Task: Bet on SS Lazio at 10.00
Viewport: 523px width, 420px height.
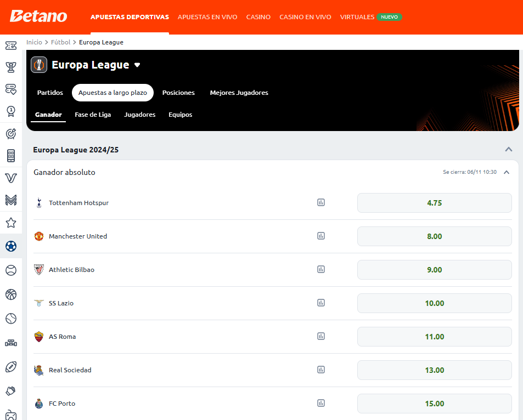Action: tap(434, 303)
